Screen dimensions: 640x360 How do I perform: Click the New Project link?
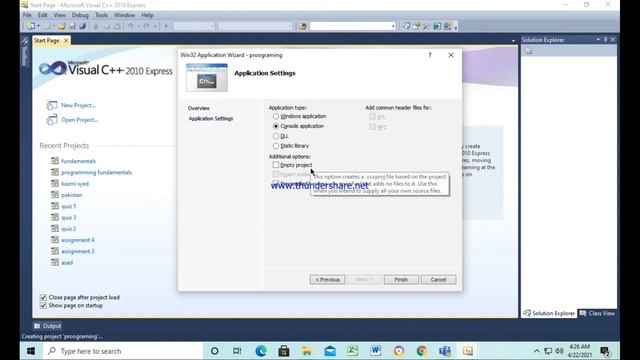tap(78, 105)
